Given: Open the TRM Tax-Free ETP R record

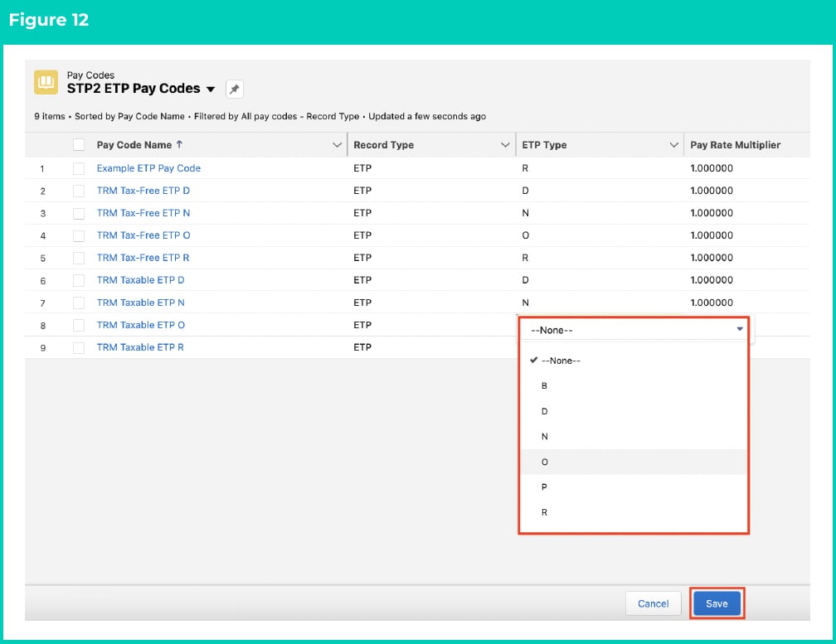Looking at the screenshot, I should pyautogui.click(x=143, y=258).
